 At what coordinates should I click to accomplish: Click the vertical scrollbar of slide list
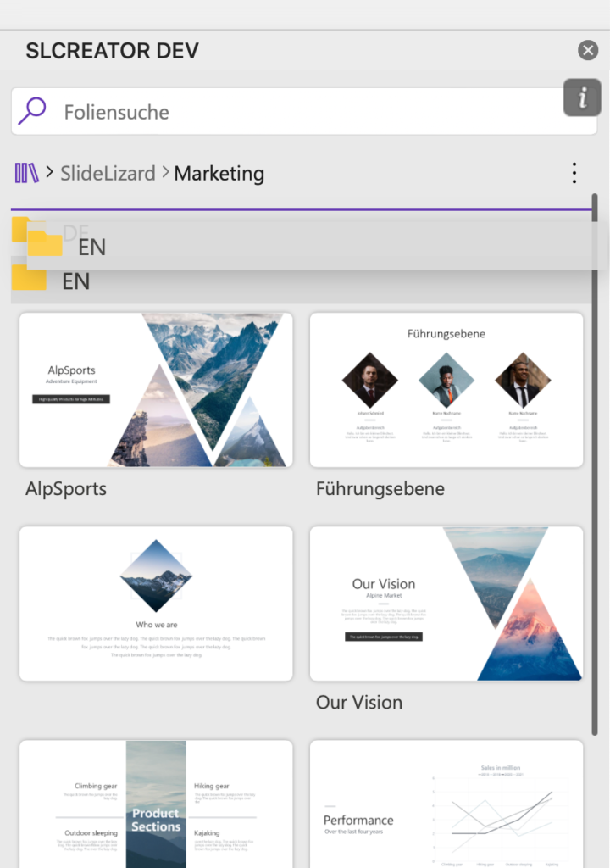click(595, 464)
